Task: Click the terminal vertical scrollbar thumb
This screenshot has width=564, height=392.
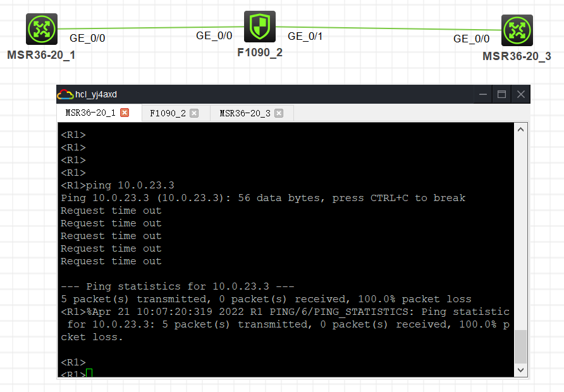Action: [x=520, y=346]
